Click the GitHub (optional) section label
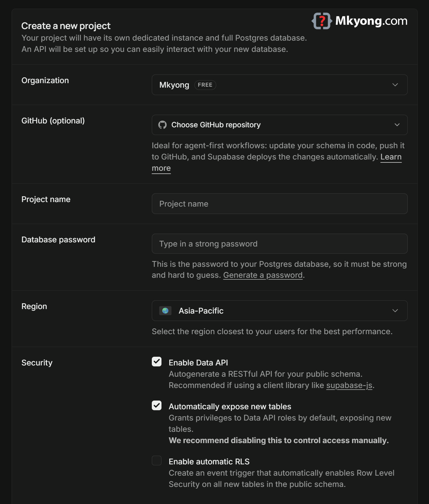 click(x=53, y=121)
